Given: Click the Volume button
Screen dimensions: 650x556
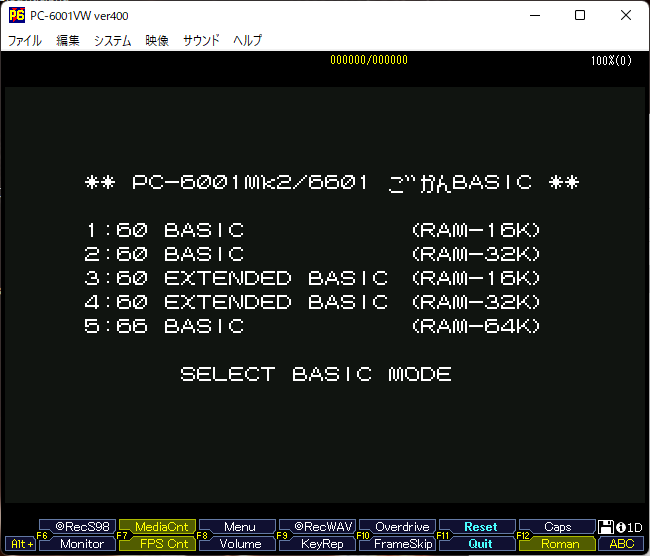Looking at the screenshot, I should (x=238, y=544).
